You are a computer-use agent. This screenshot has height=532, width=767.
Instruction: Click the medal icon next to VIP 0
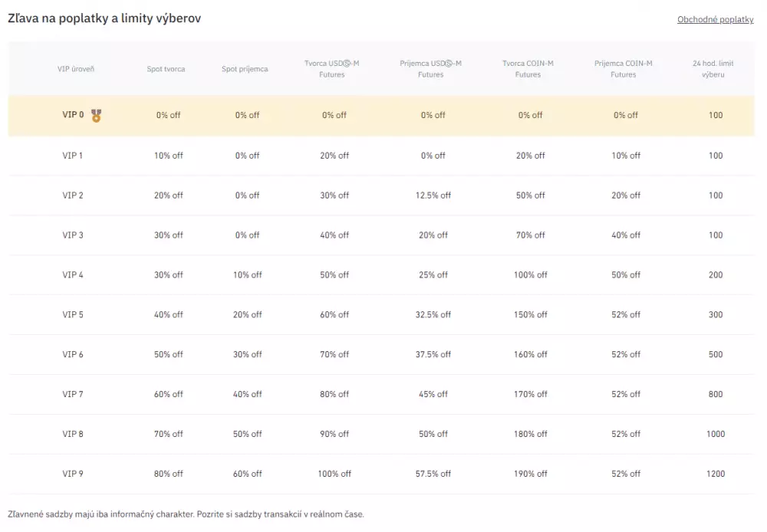click(x=96, y=115)
